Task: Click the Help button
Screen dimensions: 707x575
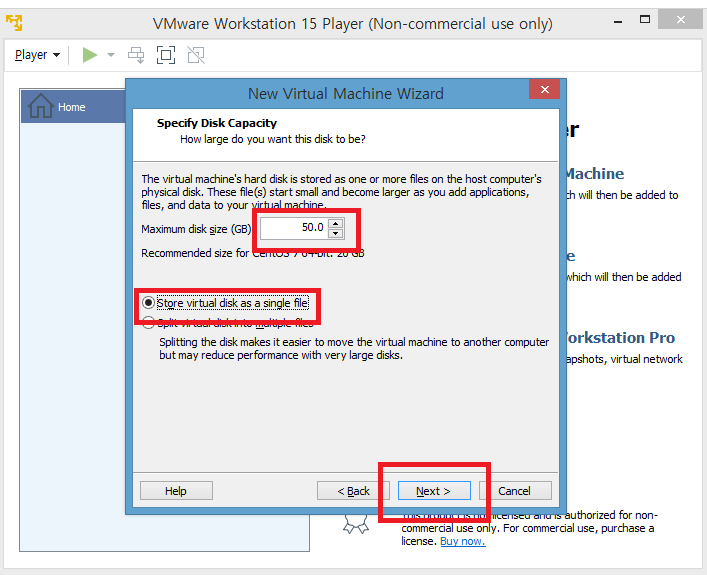Action: point(176,491)
